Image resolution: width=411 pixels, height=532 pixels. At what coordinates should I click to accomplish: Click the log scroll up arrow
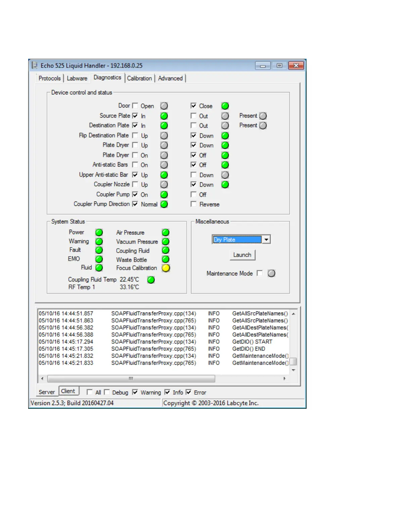[x=293, y=314]
